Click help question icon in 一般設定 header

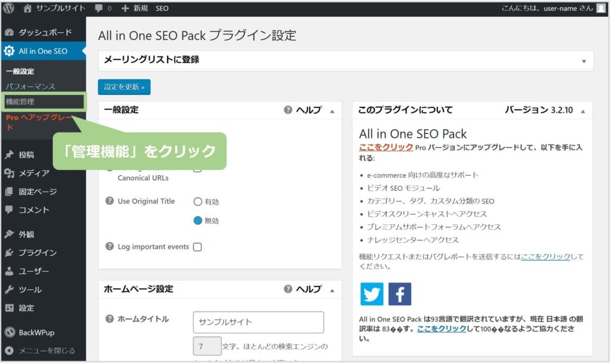tap(288, 110)
